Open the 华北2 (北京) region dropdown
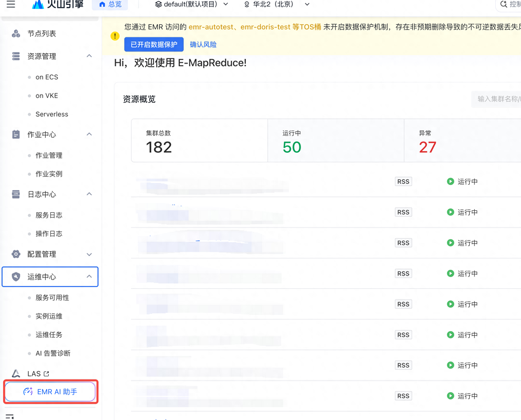 coord(276,4)
